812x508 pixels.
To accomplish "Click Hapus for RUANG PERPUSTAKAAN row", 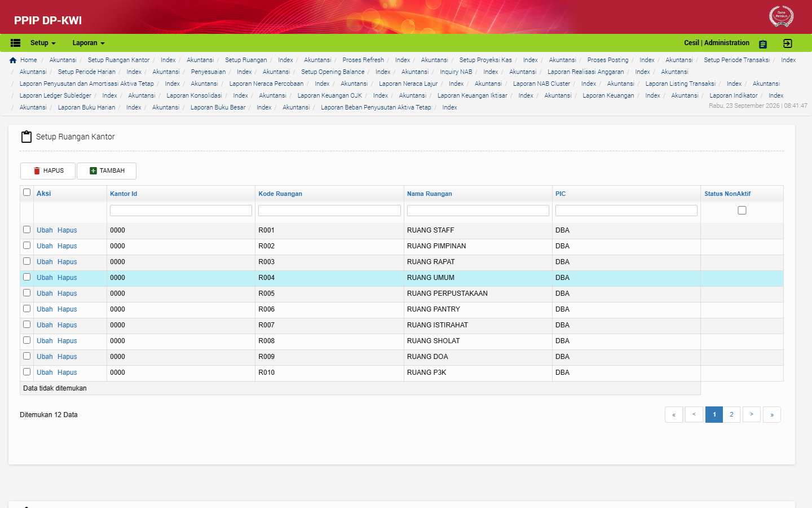I will [67, 294].
